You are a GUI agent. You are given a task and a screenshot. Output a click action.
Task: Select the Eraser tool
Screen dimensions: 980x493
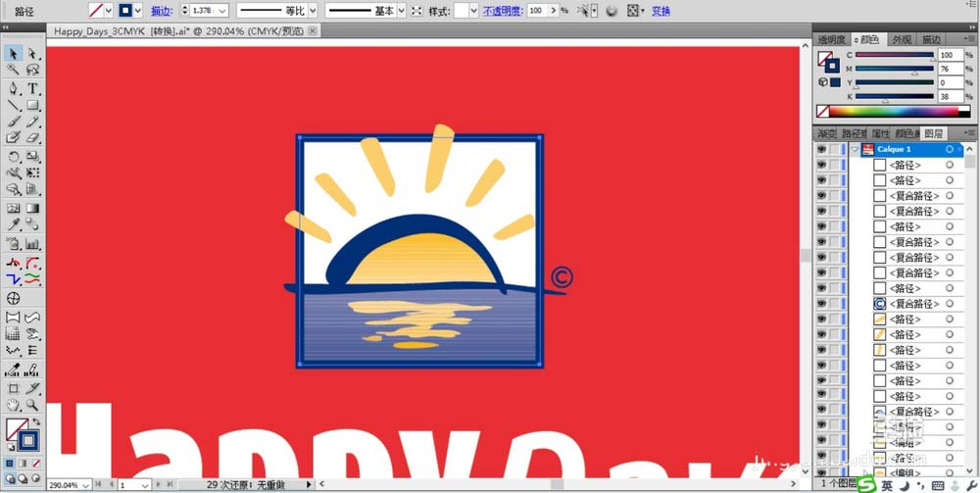(x=32, y=137)
